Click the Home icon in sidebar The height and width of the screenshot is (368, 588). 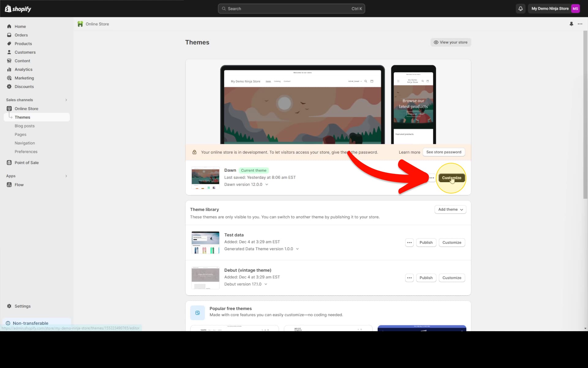click(9, 26)
